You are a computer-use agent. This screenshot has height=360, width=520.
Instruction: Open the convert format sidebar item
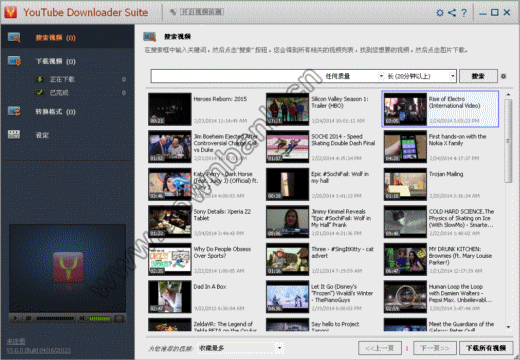(x=55, y=112)
